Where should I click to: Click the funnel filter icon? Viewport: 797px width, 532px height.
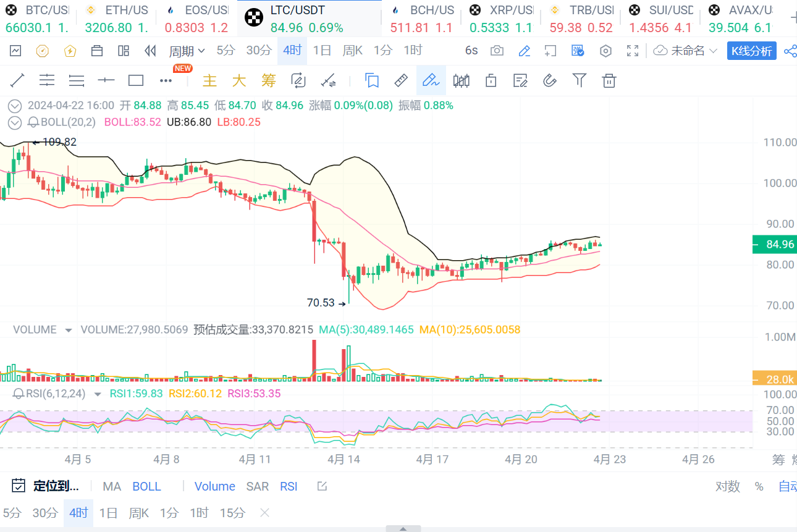click(x=579, y=80)
